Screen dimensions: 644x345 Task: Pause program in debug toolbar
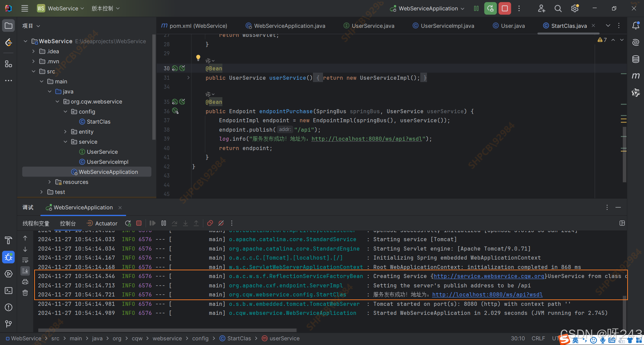[164, 223]
